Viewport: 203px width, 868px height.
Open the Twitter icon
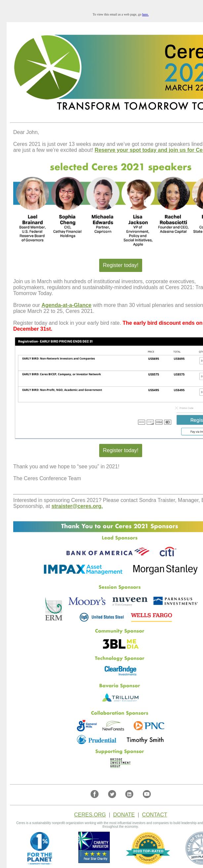click(112, 794)
